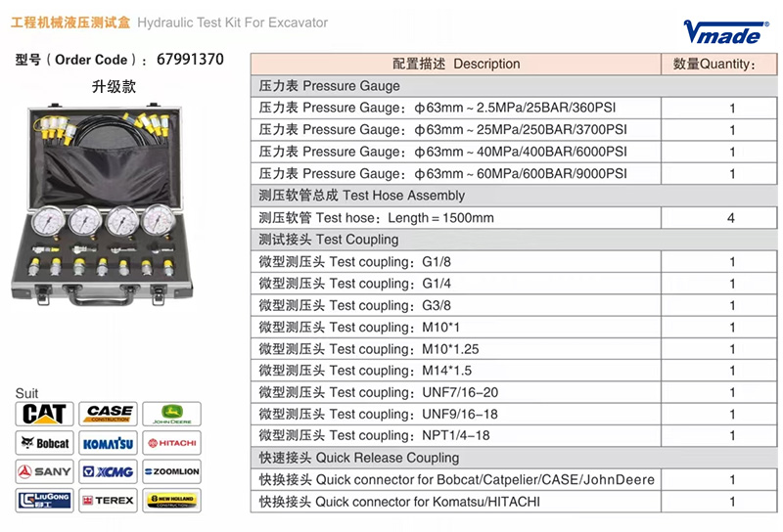Select the Terex logo
The image size is (783, 532).
[110, 500]
